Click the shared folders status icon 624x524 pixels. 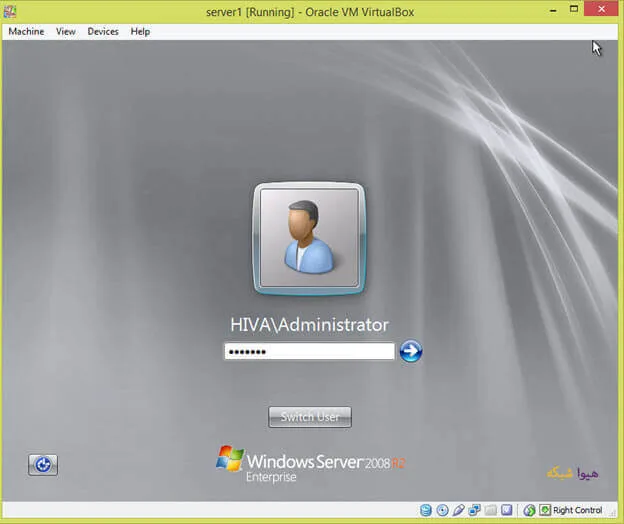click(490, 510)
